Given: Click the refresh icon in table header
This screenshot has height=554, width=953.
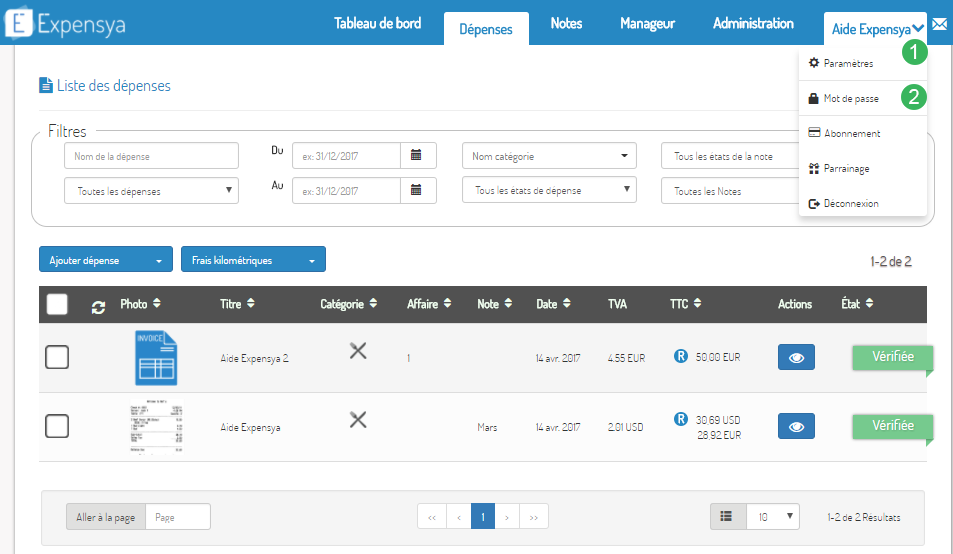Looking at the screenshot, I should [x=98, y=307].
